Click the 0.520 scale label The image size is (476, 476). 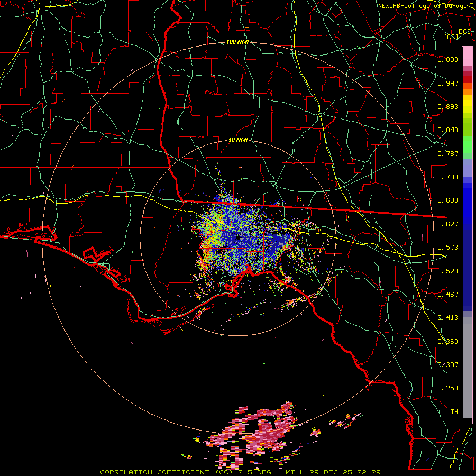(448, 271)
